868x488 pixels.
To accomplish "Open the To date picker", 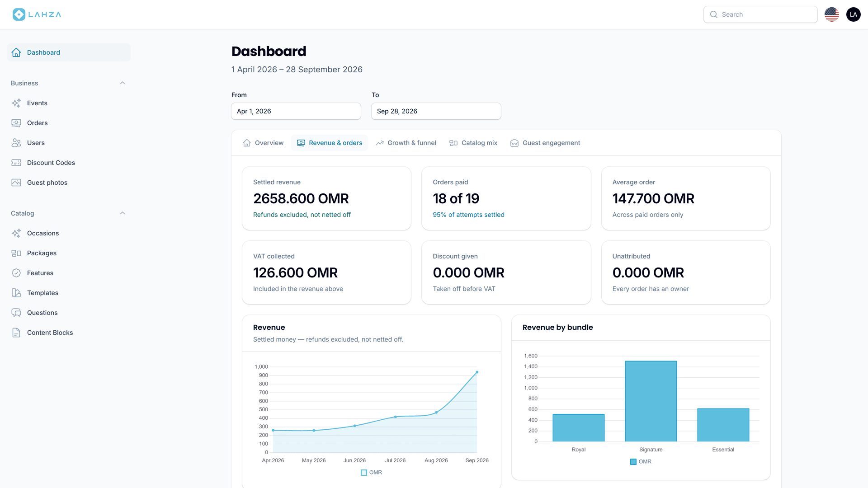I will tap(436, 111).
